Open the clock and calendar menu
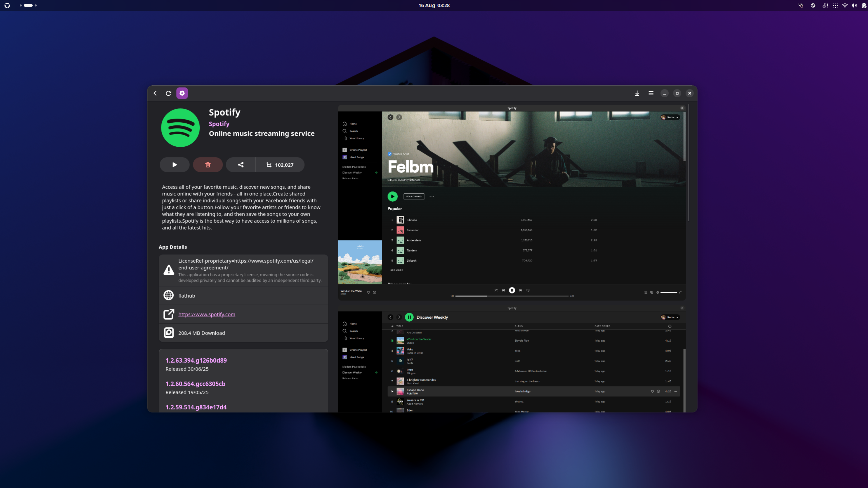 [434, 5]
